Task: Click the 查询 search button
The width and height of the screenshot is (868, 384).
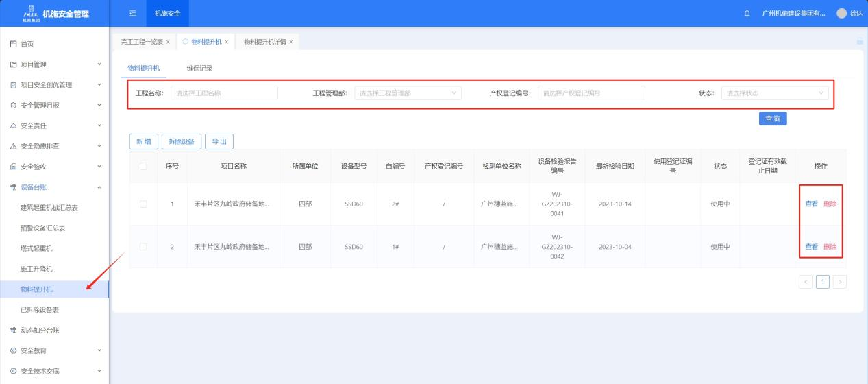Action: coord(773,119)
